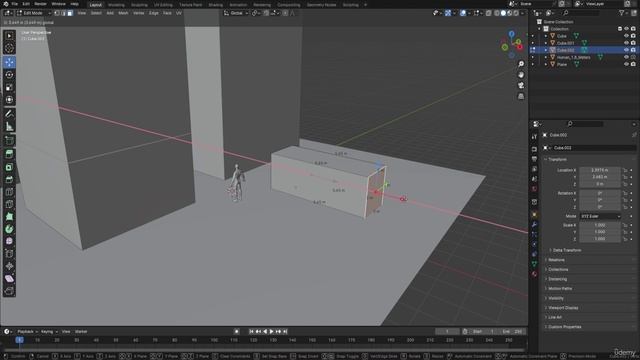The image size is (640, 360).
Task: Select the Shrink/Fatten tool
Action: [x=9, y=266]
